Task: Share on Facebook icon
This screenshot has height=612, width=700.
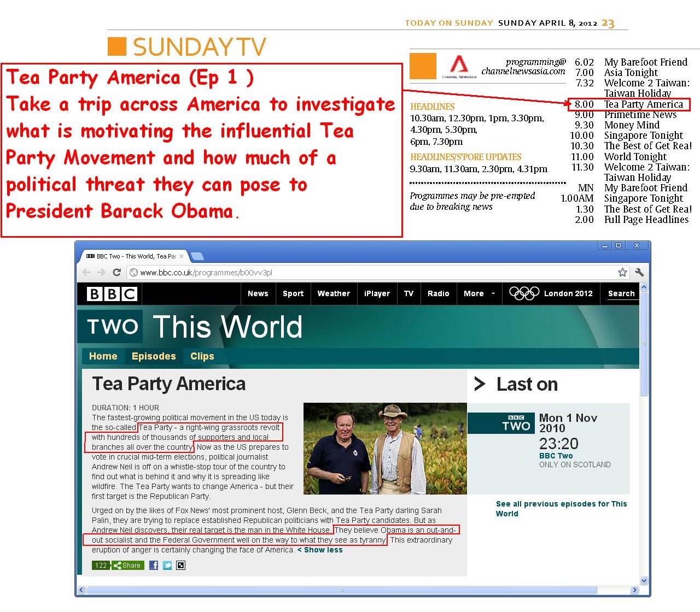Action: pyautogui.click(x=154, y=565)
